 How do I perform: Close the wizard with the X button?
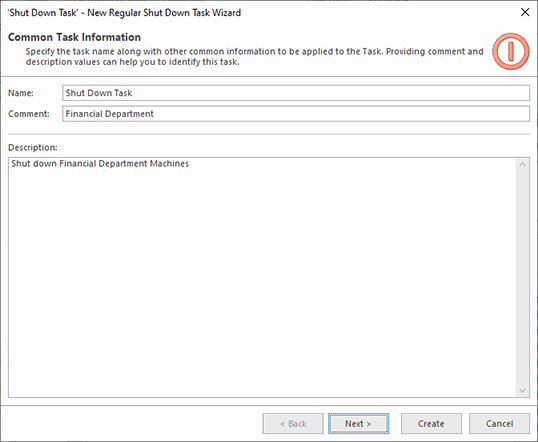point(525,12)
